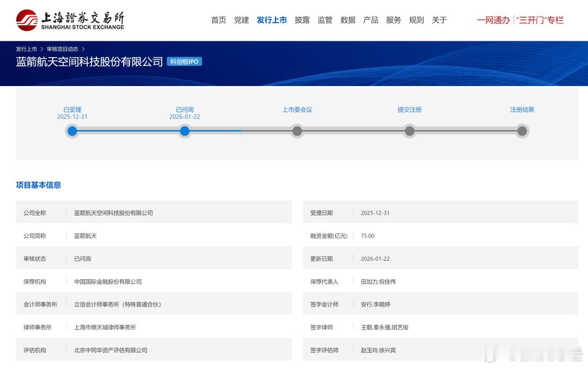Image resolution: width=588 pixels, height=368 pixels.
Task: Click the 签字会计师 names 安行,李晓婷
Action: pos(375,304)
